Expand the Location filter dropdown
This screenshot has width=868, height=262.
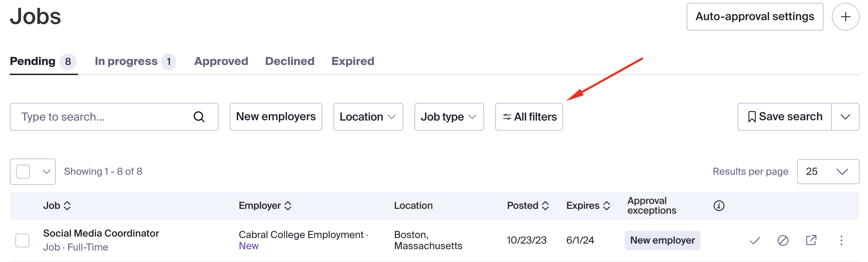tap(368, 117)
